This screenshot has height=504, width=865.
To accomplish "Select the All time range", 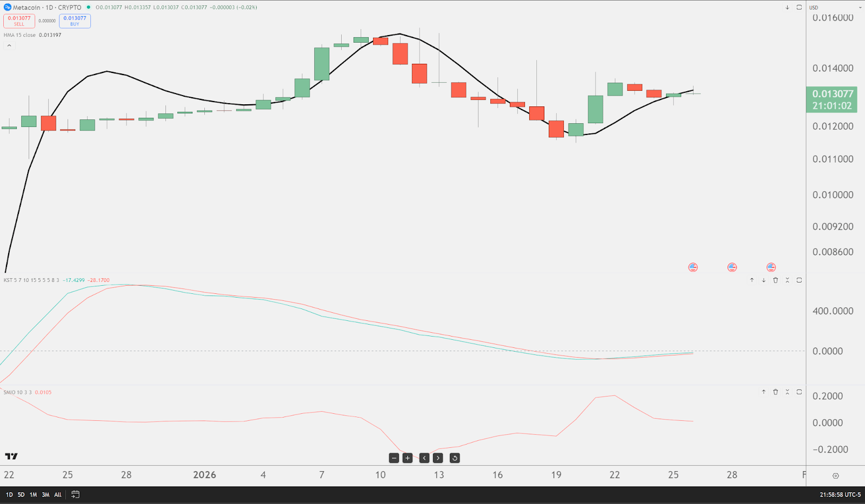I will pyautogui.click(x=58, y=495).
